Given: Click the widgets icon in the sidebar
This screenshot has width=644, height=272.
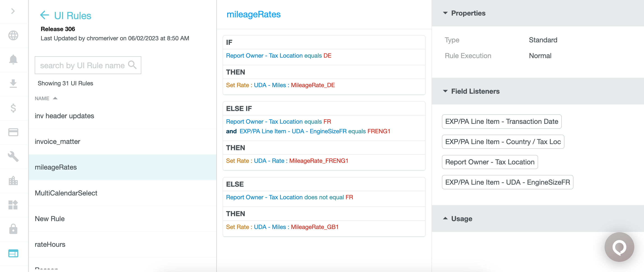Looking at the screenshot, I should click(13, 205).
